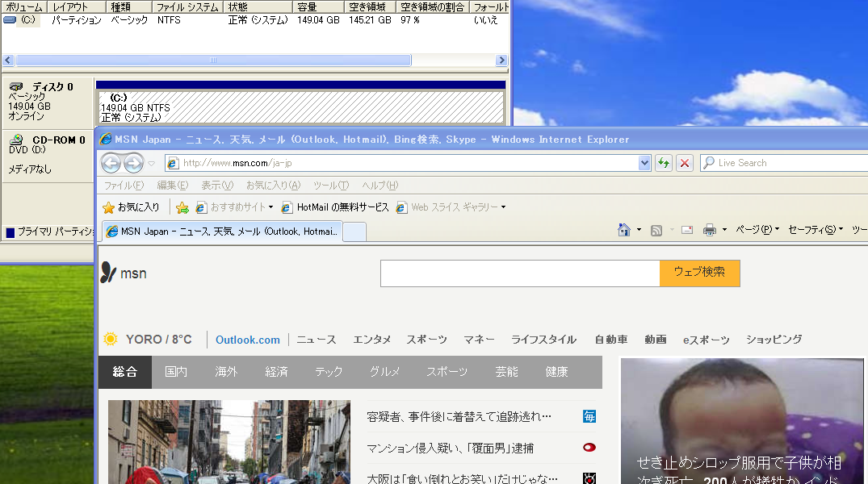Click the Add to Favorites Bar star icon

tap(182, 207)
